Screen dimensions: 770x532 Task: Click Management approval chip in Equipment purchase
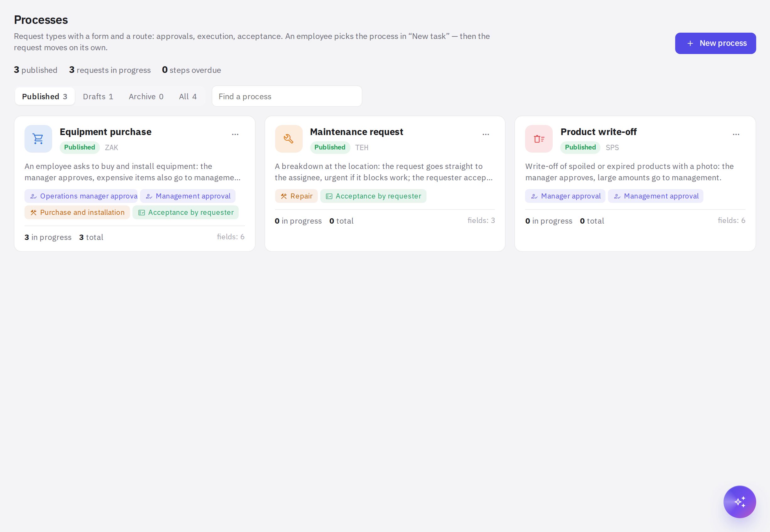[x=188, y=196]
